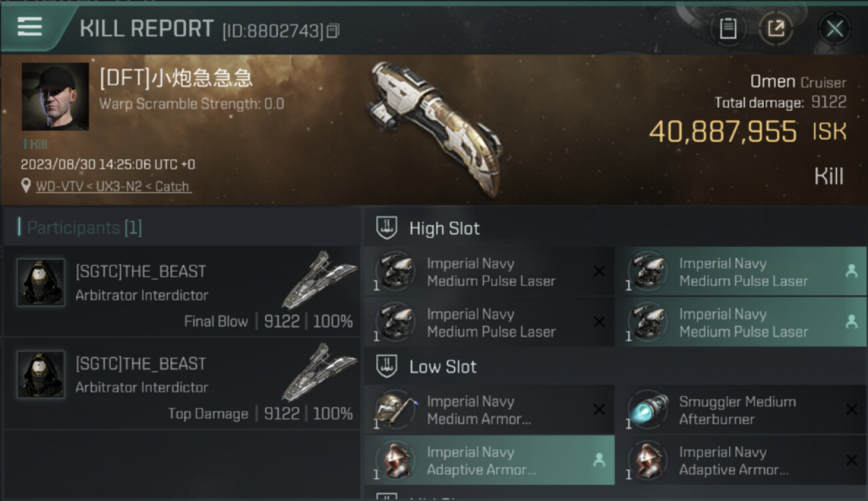This screenshot has width=868, height=501.
Task: Click the Imperial Navy Medium Armor module icon
Action: click(395, 409)
